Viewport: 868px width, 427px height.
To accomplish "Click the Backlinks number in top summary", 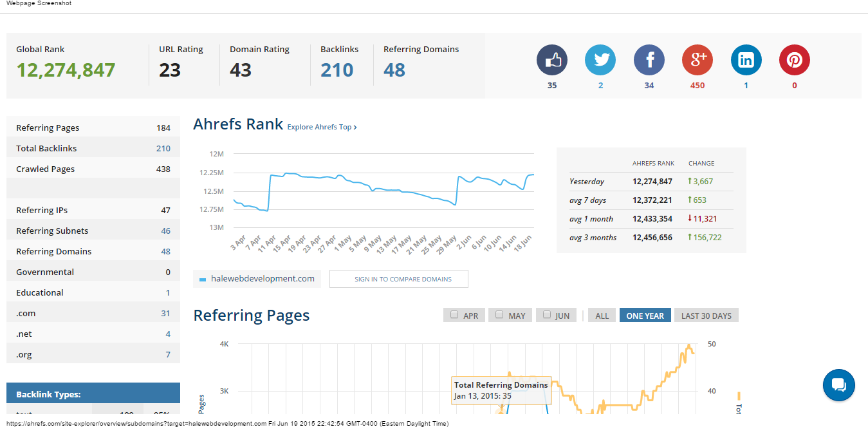I will pos(337,70).
